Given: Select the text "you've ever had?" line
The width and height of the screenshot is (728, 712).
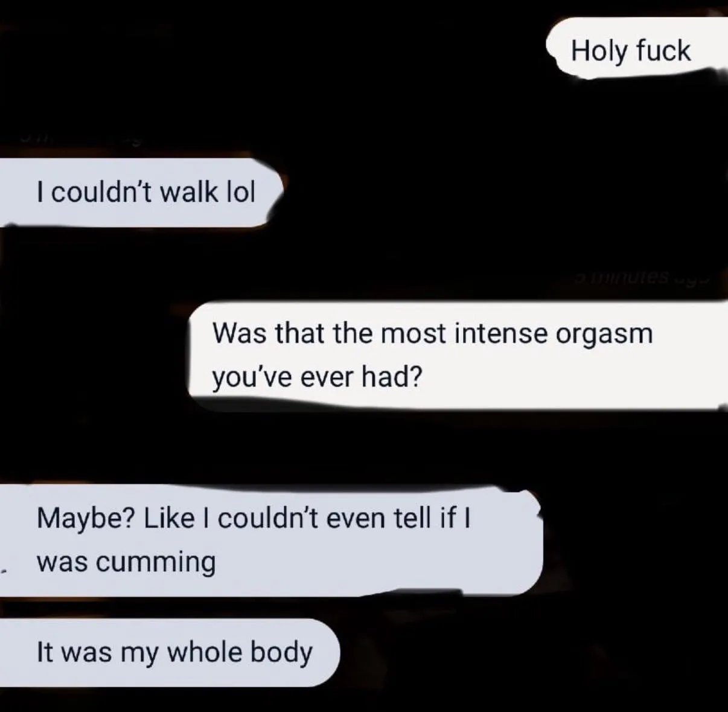Looking at the screenshot, I should 317,378.
